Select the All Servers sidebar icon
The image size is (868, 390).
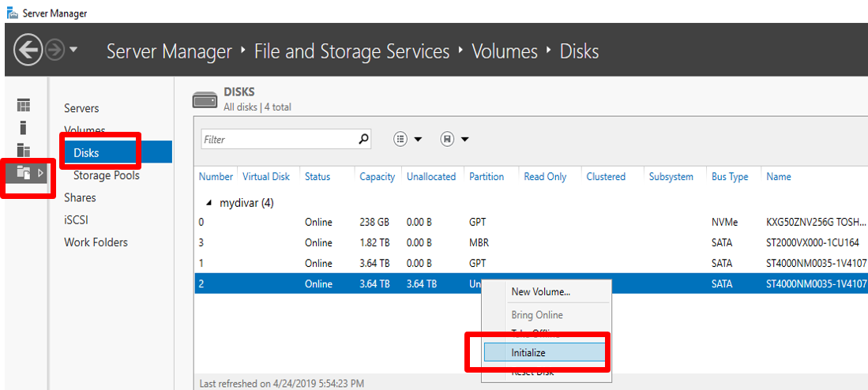pyautogui.click(x=24, y=150)
